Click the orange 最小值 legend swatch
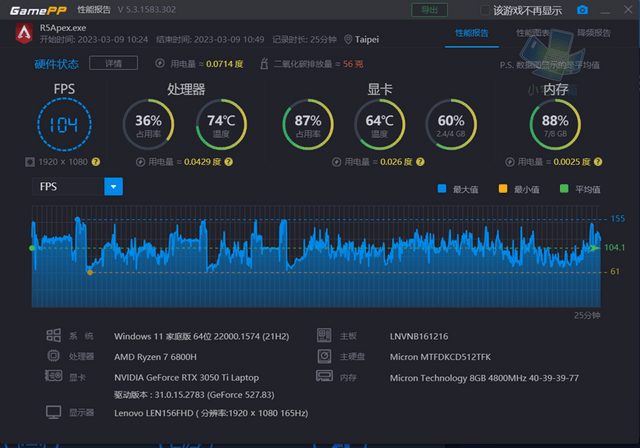Screen dimensions: 640x448 pyautogui.click(x=503, y=189)
